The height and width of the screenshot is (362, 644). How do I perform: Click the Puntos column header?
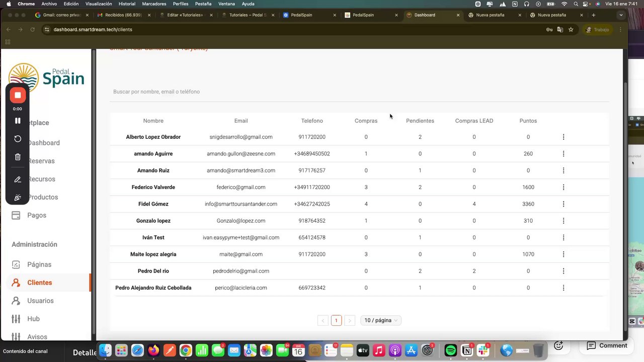(x=528, y=121)
